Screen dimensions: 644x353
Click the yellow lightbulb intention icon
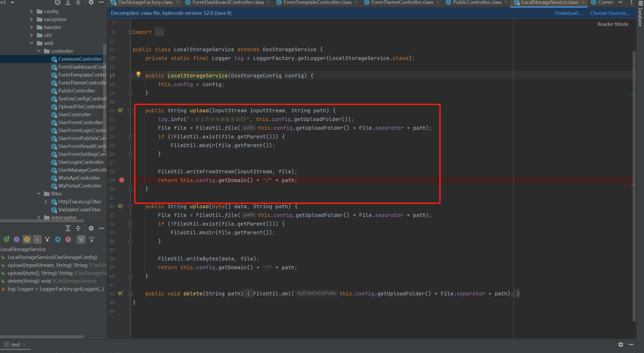point(138,74)
